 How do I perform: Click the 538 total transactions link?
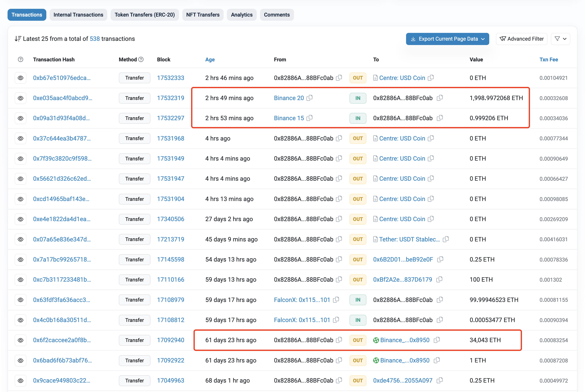95,39
